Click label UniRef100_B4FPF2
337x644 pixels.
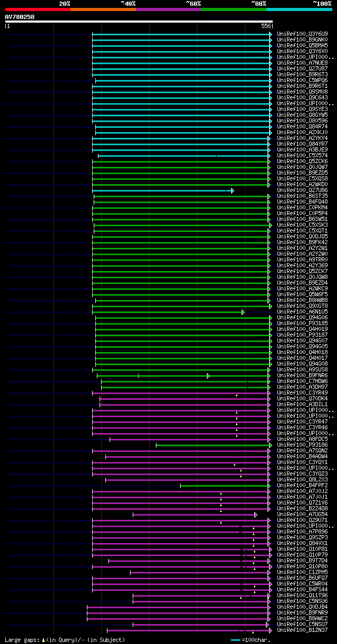point(303,485)
